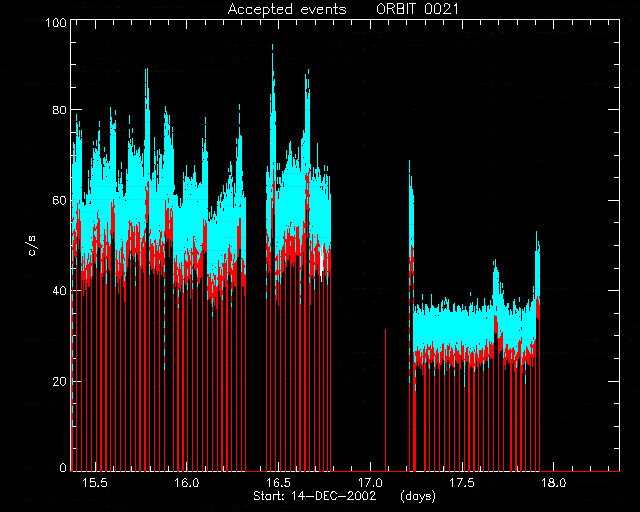Click the x-axis tick label '16.5'
The height and width of the screenshot is (512, 640).
pos(278,483)
